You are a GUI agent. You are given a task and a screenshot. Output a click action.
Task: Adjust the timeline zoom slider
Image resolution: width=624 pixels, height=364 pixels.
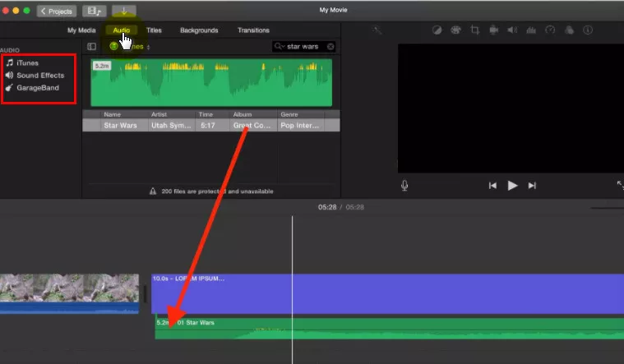coord(607,207)
